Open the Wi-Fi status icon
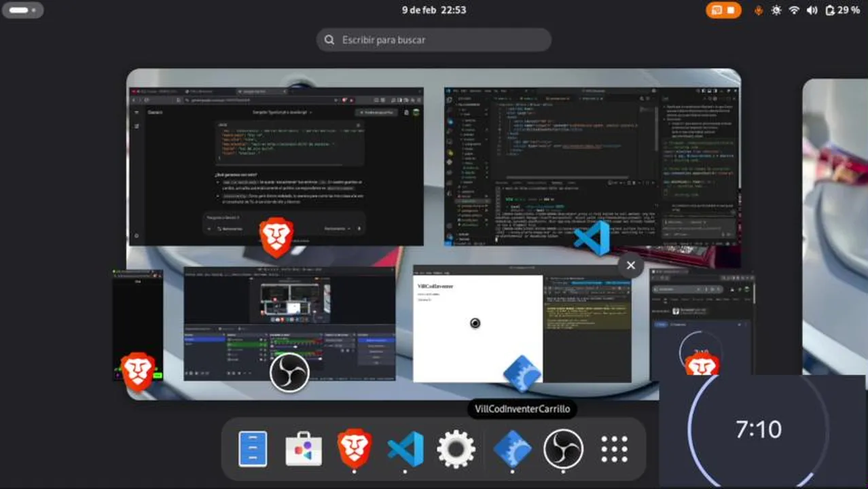The image size is (868, 489). click(x=794, y=10)
